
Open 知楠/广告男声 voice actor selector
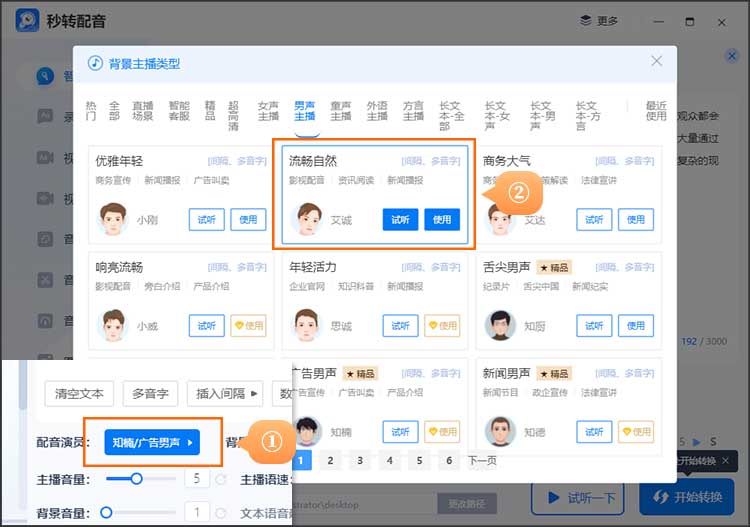click(x=152, y=442)
